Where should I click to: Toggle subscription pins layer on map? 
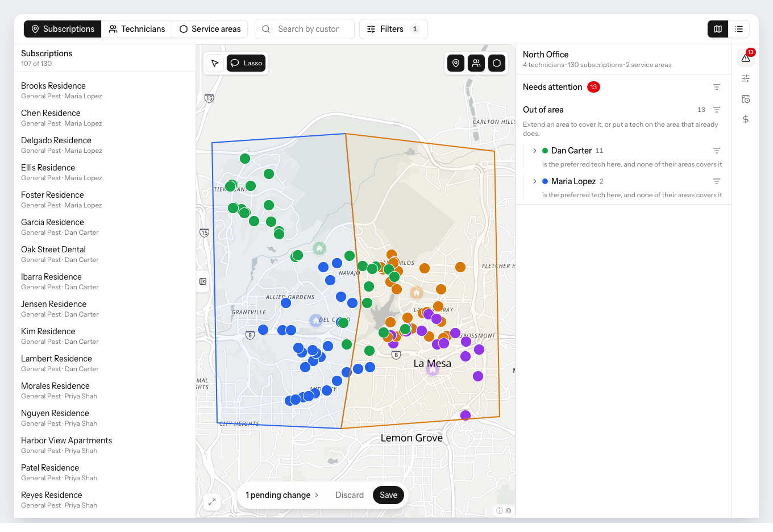pos(456,63)
